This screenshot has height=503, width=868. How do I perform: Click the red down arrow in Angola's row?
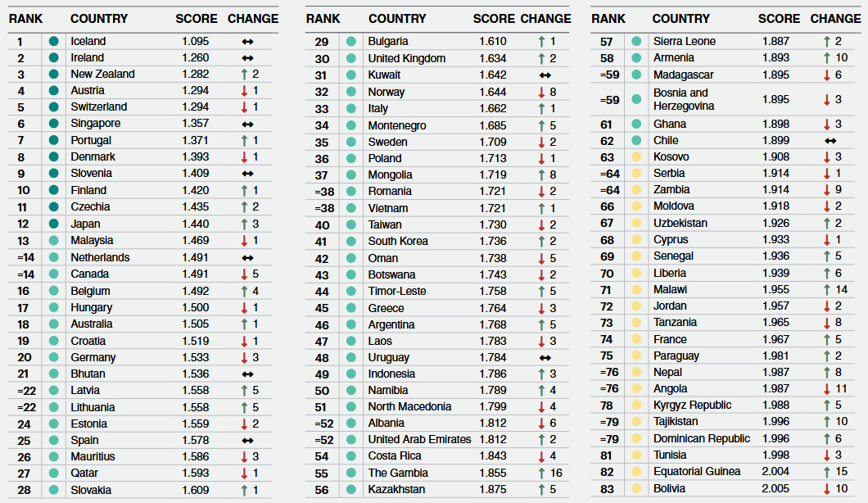827,389
